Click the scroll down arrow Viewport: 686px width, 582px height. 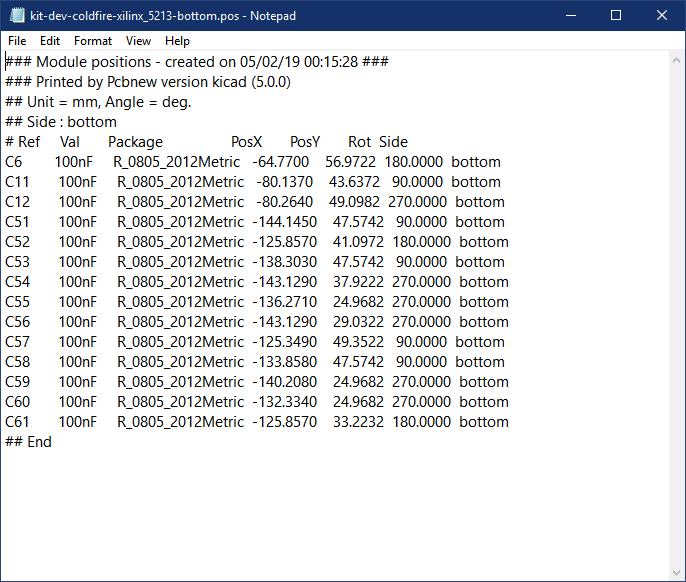(x=676, y=572)
